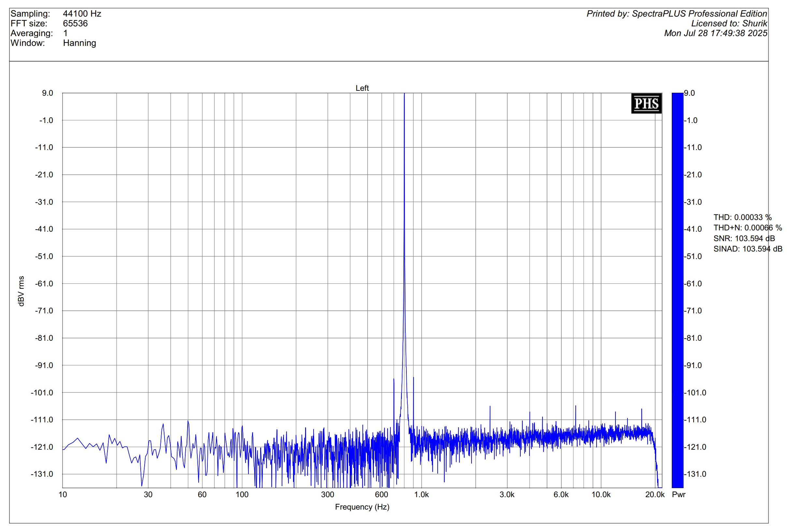789x532 pixels.
Task: Click the 20.0k frequency axis tick
Action: coord(655,495)
